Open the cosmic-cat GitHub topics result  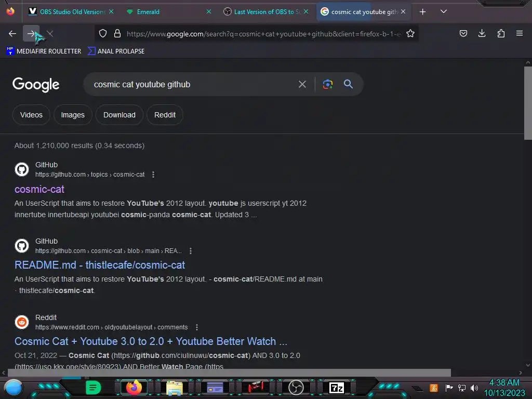(x=39, y=189)
